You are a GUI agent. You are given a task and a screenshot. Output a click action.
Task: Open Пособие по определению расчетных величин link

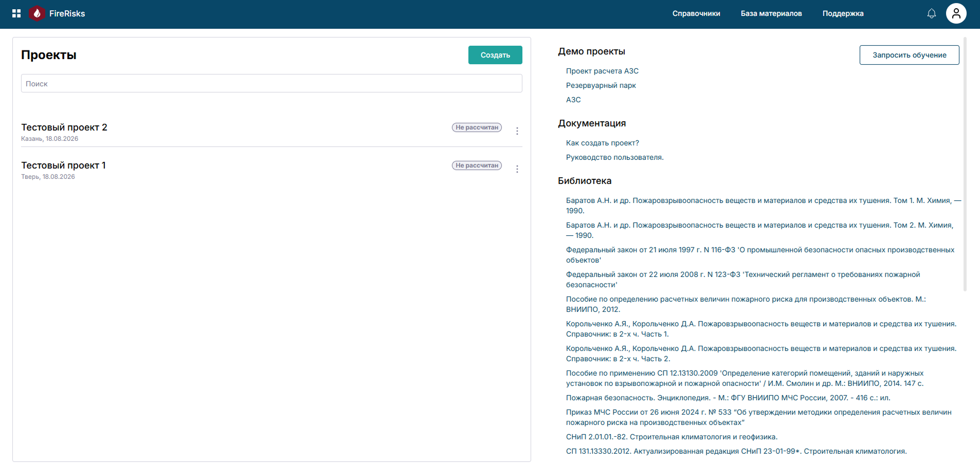[x=746, y=304]
